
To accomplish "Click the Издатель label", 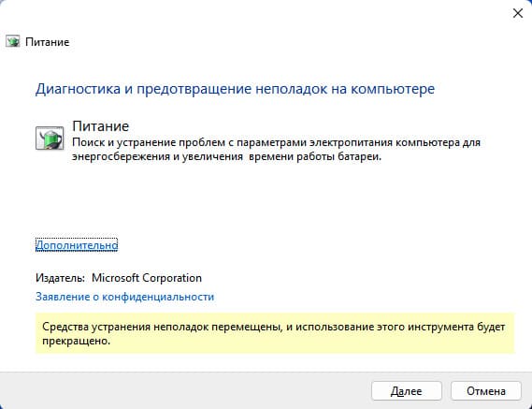I will click(x=60, y=278).
